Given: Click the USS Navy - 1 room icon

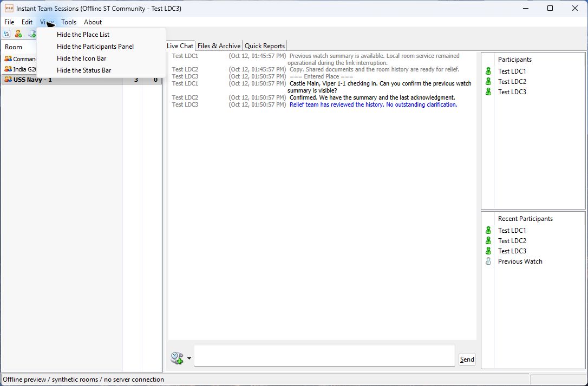Looking at the screenshot, I should (x=8, y=79).
